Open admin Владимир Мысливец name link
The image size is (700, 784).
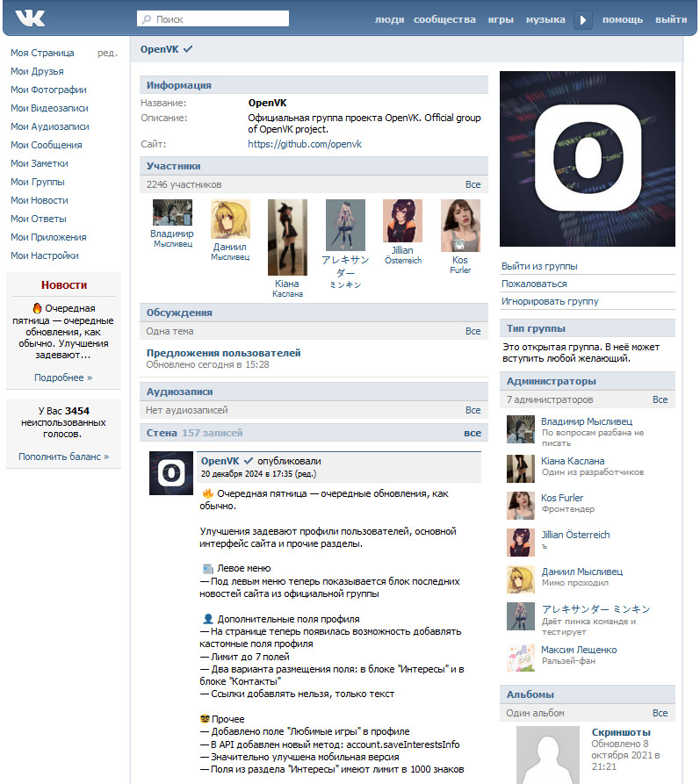(x=587, y=421)
